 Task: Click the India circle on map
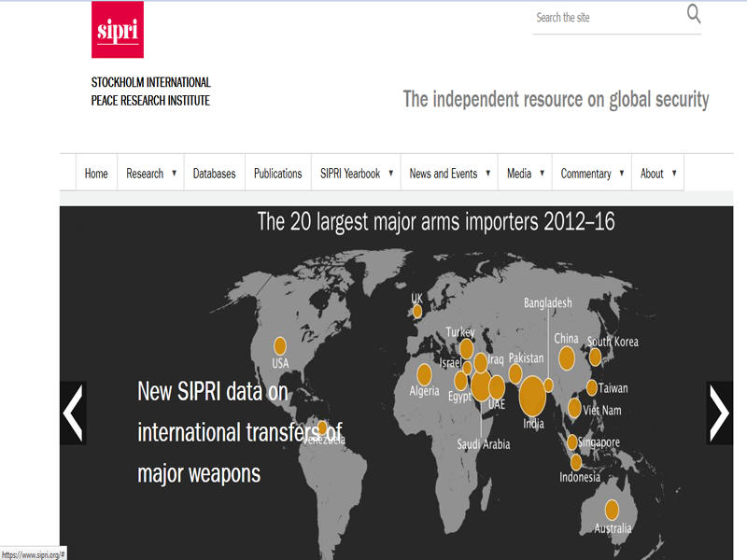[x=532, y=396]
